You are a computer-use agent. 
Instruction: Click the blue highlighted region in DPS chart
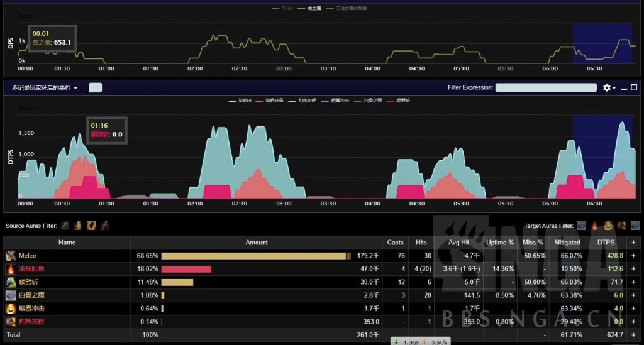click(602, 43)
